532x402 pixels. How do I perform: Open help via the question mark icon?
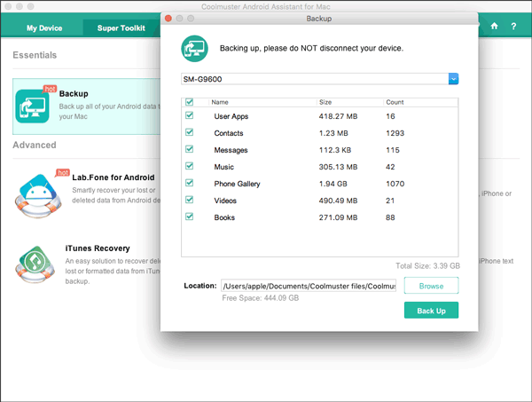coord(513,26)
